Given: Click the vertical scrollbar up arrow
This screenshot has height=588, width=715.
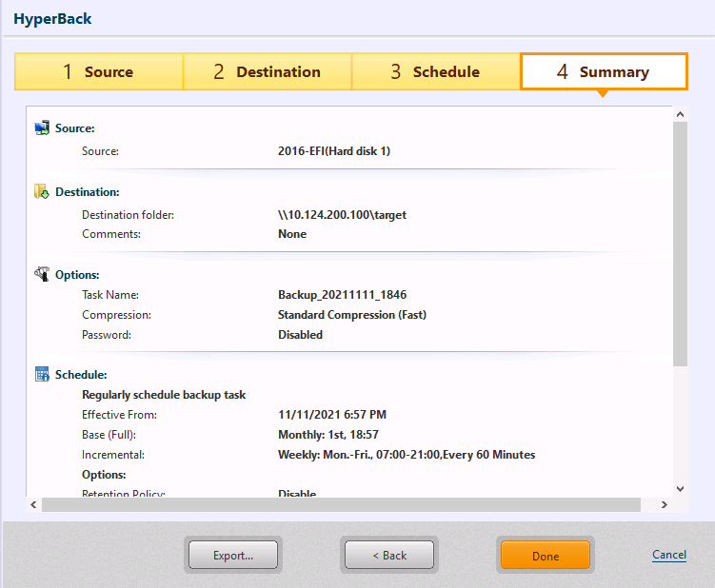Looking at the screenshot, I should click(680, 115).
